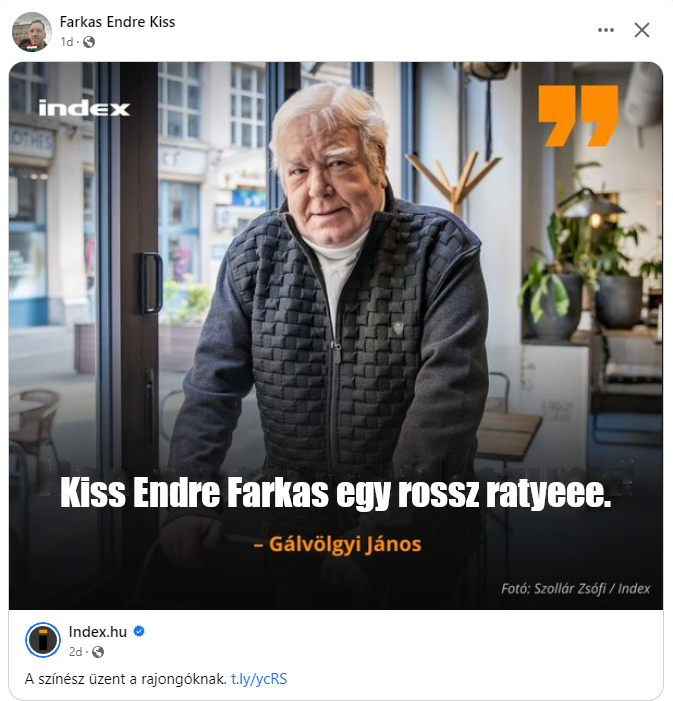This screenshot has height=701, width=673.
Task: Click the blue verified badge by Index.hu
Action: click(x=139, y=631)
